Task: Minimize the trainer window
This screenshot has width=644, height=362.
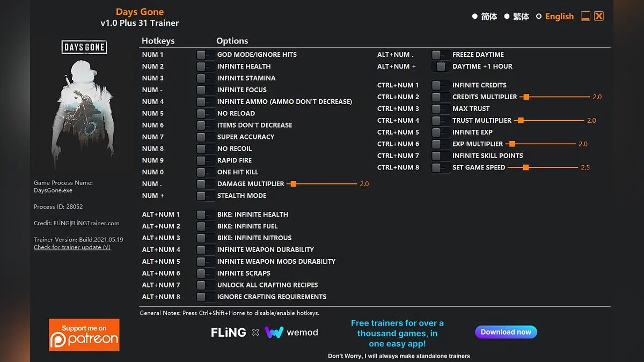Action: (586, 16)
